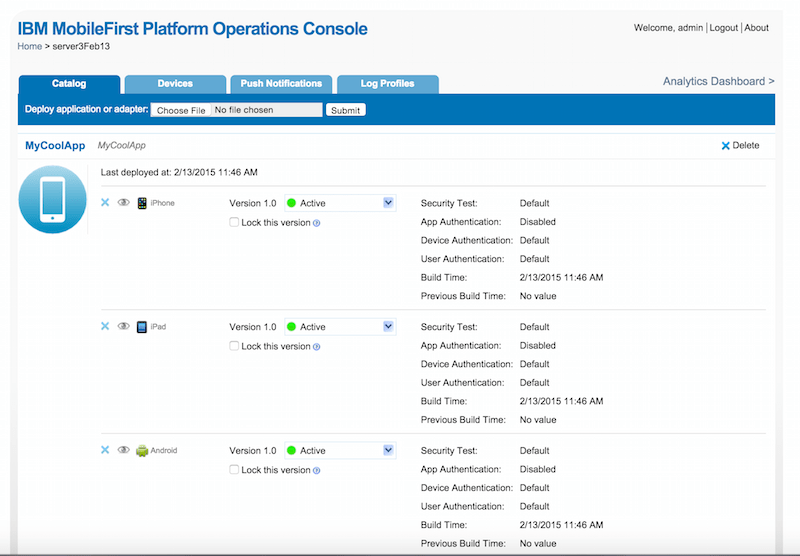800x556 pixels.
Task: Open the Android Active status dropdown
Action: [340, 450]
